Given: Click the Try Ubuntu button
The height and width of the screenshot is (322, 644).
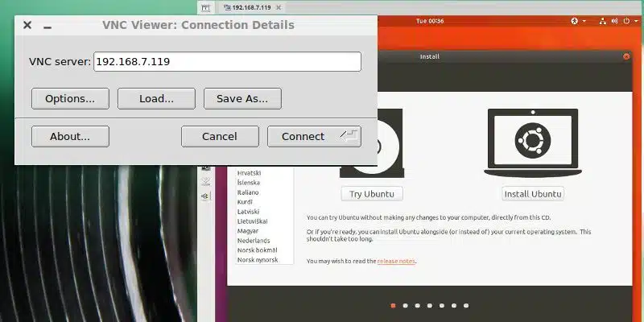Looking at the screenshot, I should tap(372, 194).
